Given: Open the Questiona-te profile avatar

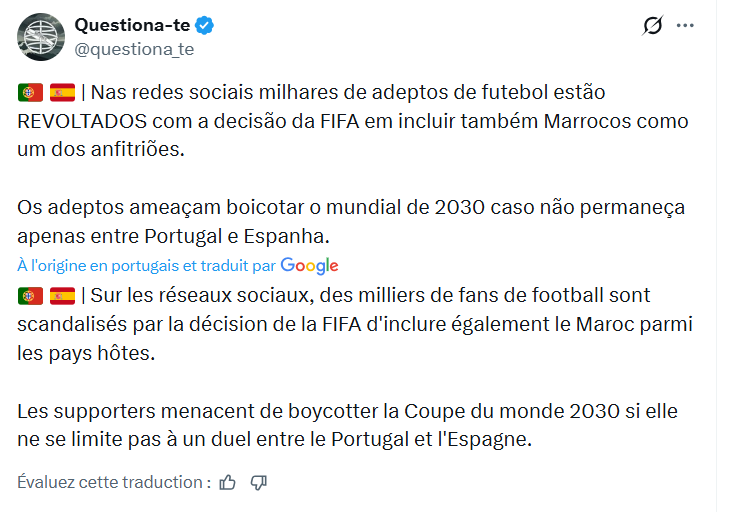Looking at the screenshot, I should pos(41,37).
